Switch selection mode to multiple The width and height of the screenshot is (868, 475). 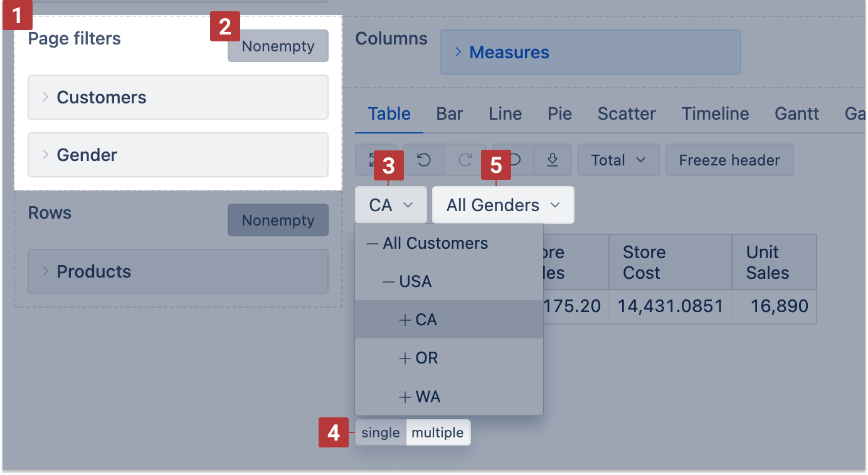(438, 433)
